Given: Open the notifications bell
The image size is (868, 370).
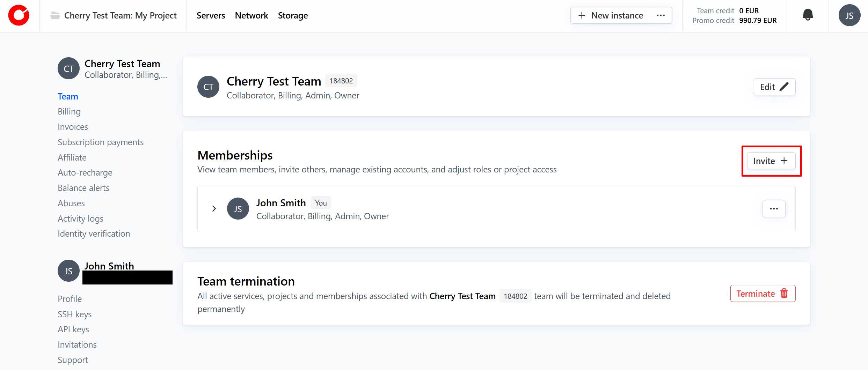Looking at the screenshot, I should [808, 15].
